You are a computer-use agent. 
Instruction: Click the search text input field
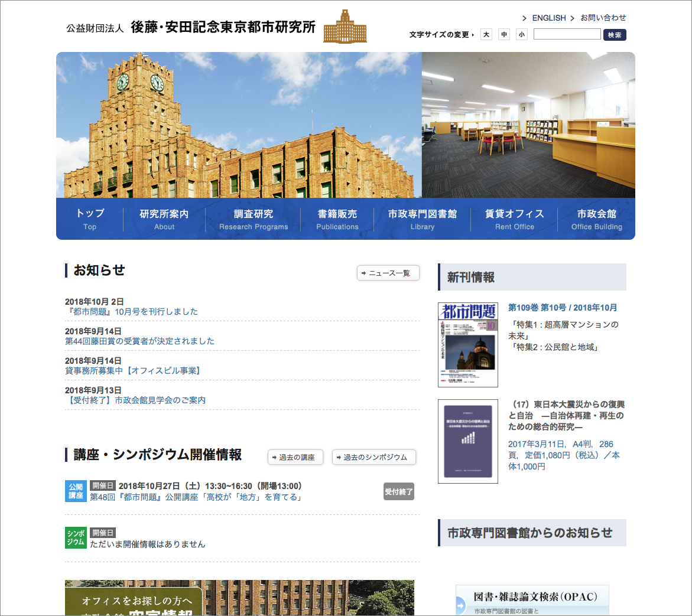tap(567, 34)
